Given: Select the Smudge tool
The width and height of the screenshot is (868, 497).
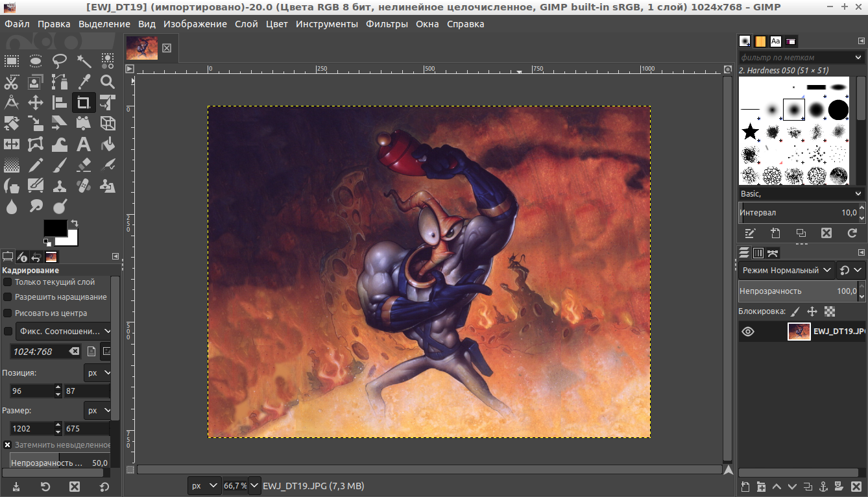Looking at the screenshot, I should [x=36, y=207].
